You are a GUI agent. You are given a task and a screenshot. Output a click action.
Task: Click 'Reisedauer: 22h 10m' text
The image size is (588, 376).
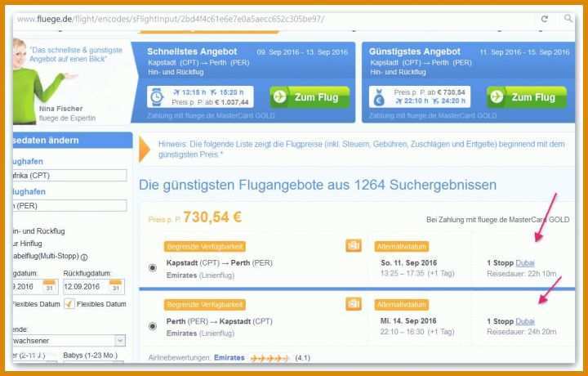pos(521,274)
